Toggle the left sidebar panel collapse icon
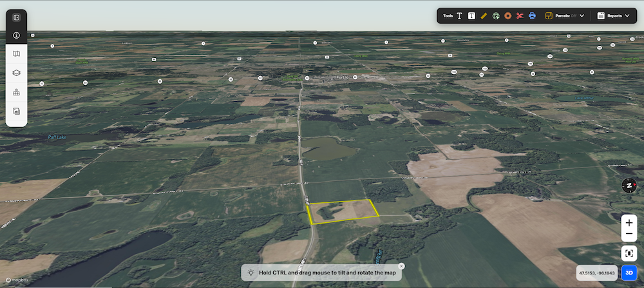 pyautogui.click(x=17, y=17)
